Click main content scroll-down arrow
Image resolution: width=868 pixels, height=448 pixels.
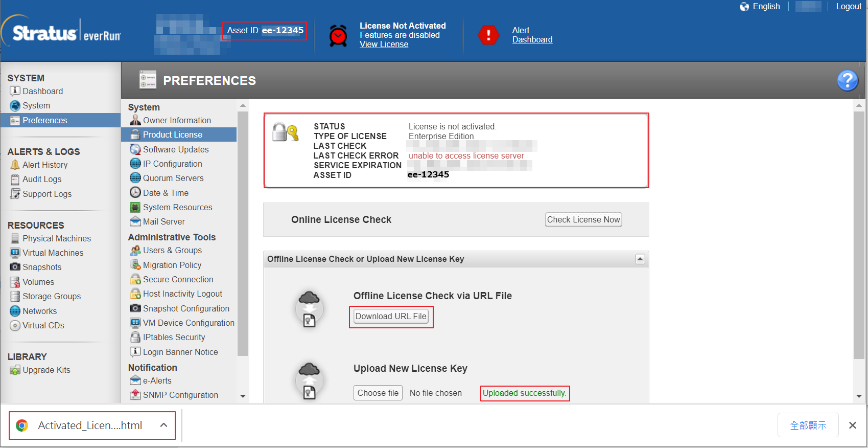859,396
